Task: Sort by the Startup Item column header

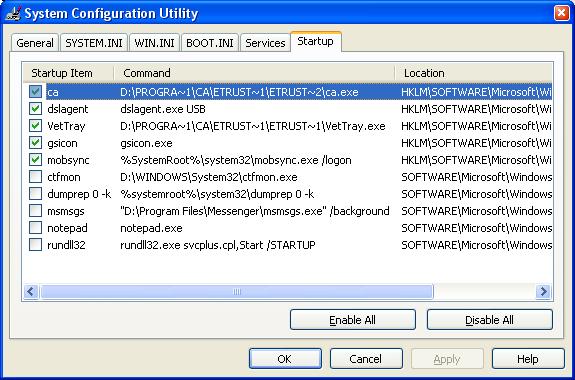Action: point(69,73)
